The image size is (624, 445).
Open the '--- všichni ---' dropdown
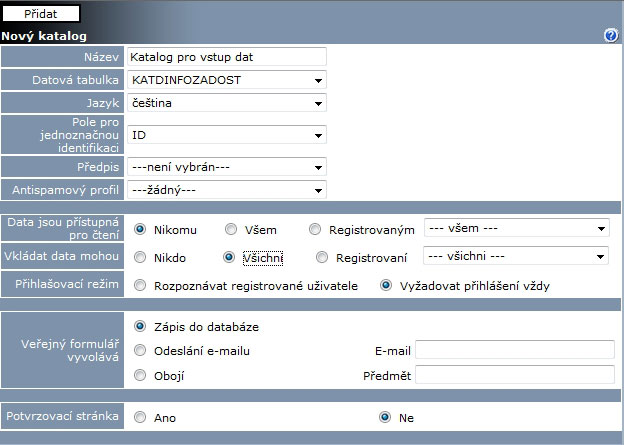click(515, 256)
